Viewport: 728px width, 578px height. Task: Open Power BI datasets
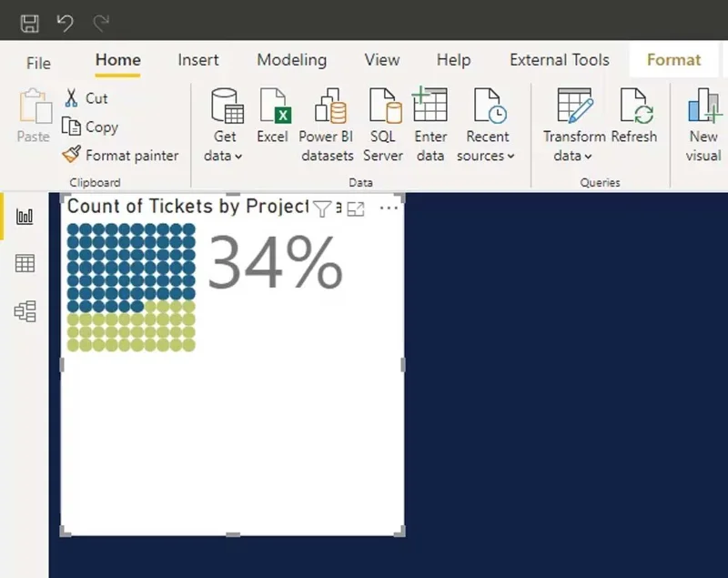[x=327, y=126]
